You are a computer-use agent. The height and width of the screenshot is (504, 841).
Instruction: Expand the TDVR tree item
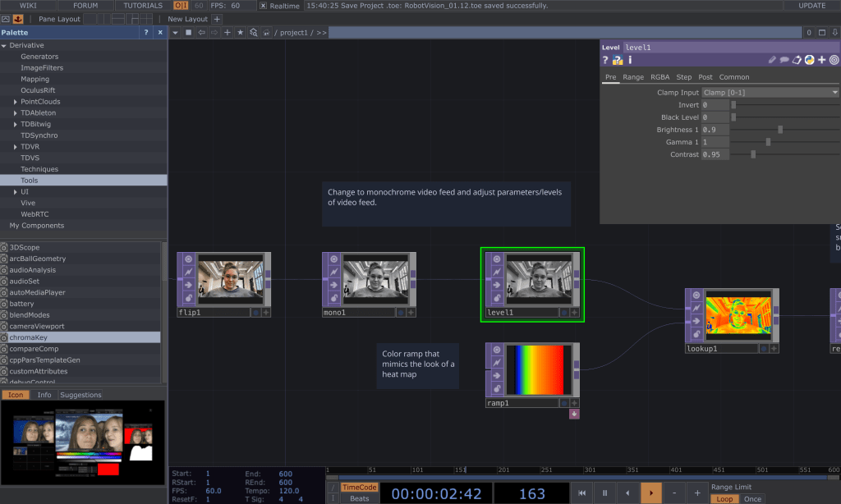click(x=15, y=147)
